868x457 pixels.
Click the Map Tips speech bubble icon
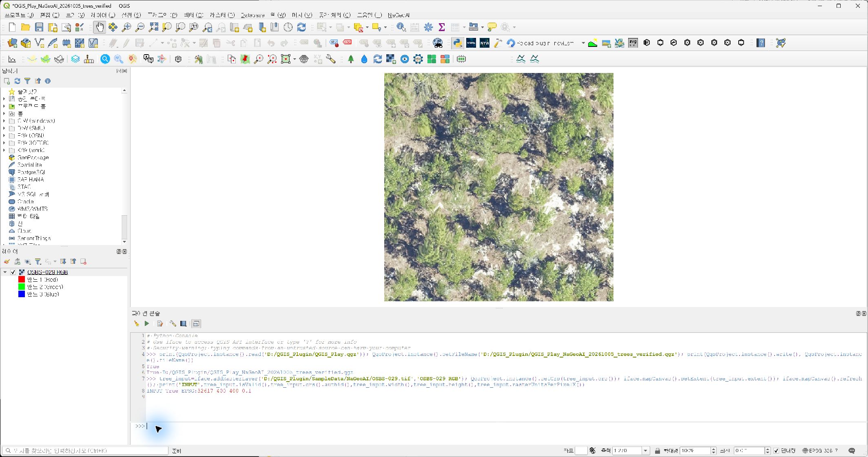[x=492, y=27]
